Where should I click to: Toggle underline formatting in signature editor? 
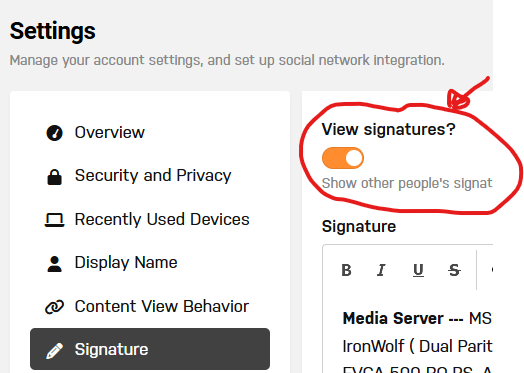tap(418, 270)
